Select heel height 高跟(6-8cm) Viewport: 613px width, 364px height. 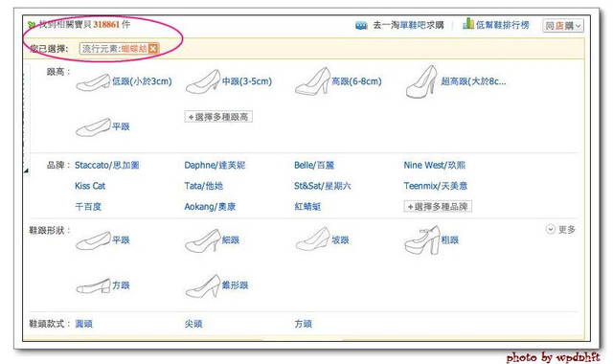coord(356,81)
